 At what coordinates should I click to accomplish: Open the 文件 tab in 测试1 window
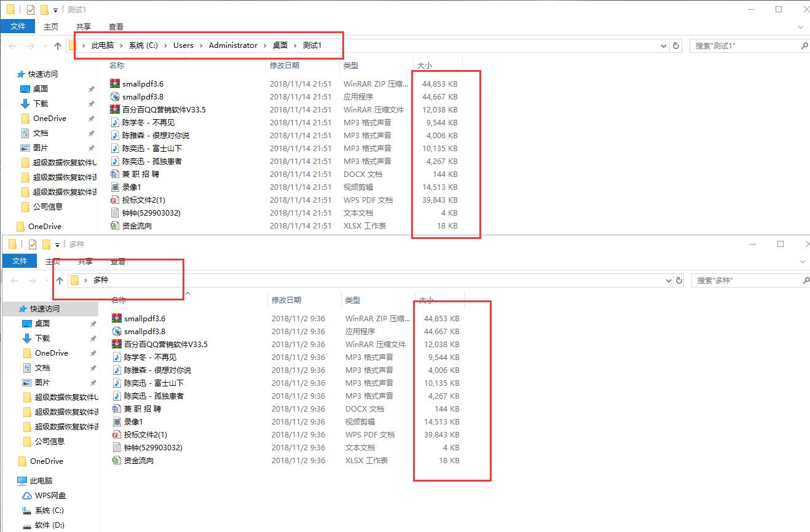[x=18, y=26]
